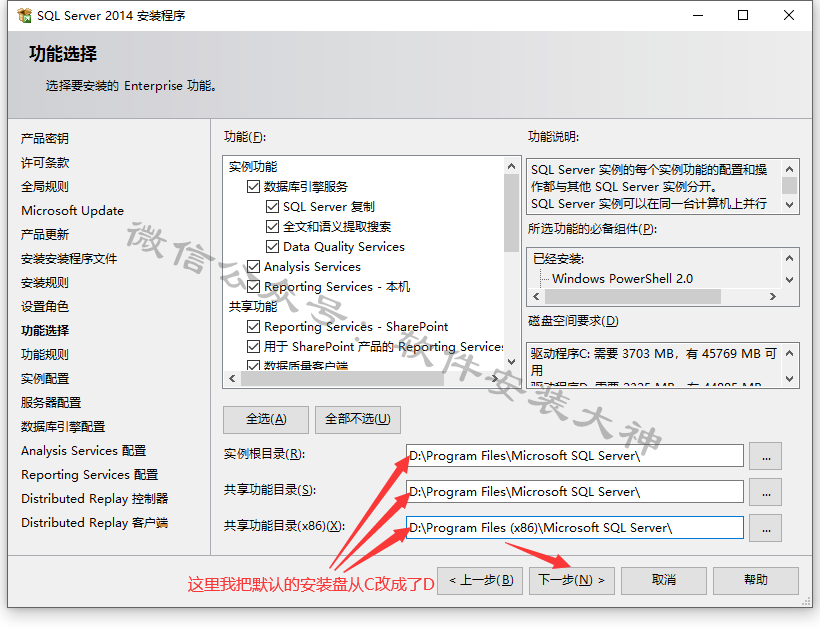Browse for 实例根目录 with the ... button
820x641 pixels.
(x=766, y=456)
